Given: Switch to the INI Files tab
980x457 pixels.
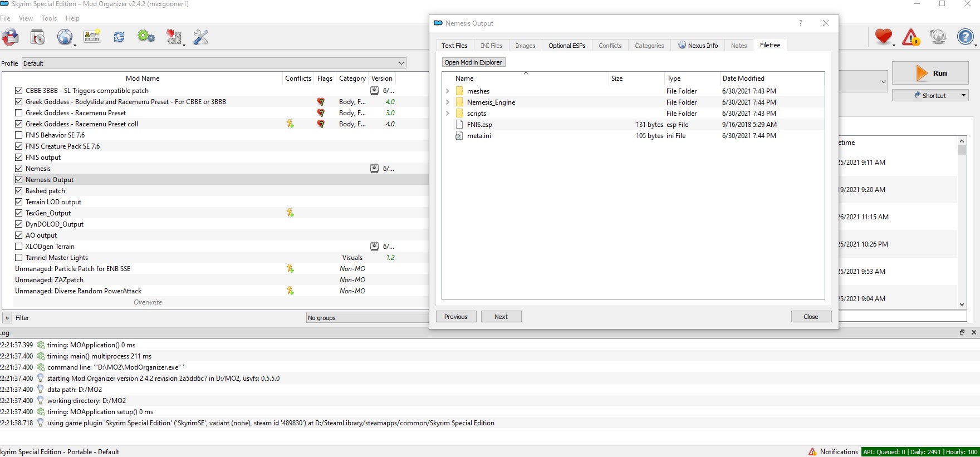Looking at the screenshot, I should point(491,46).
